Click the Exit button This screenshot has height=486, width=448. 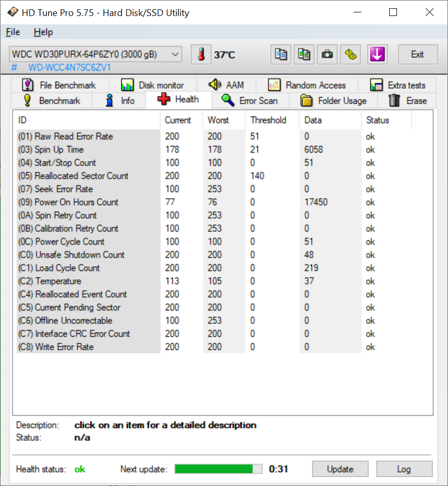pyautogui.click(x=418, y=55)
